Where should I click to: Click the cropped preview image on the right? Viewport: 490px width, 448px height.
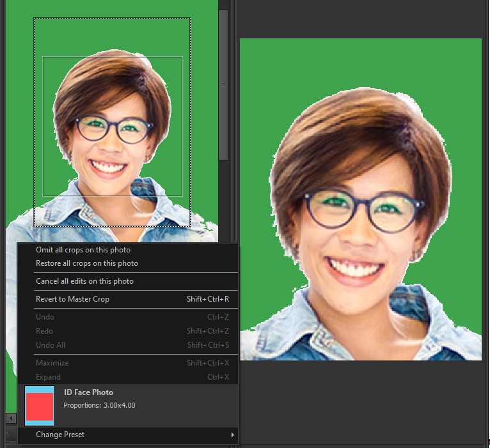click(x=360, y=199)
